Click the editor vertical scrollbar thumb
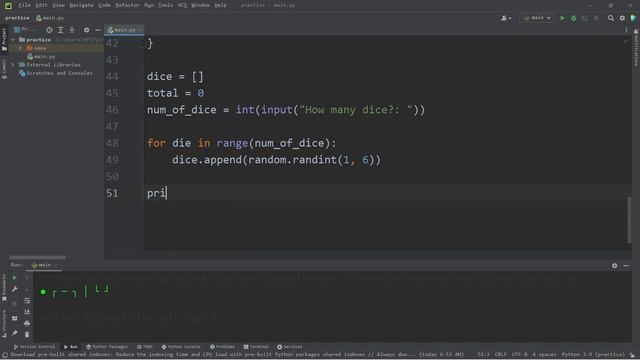 pyautogui.click(x=629, y=220)
